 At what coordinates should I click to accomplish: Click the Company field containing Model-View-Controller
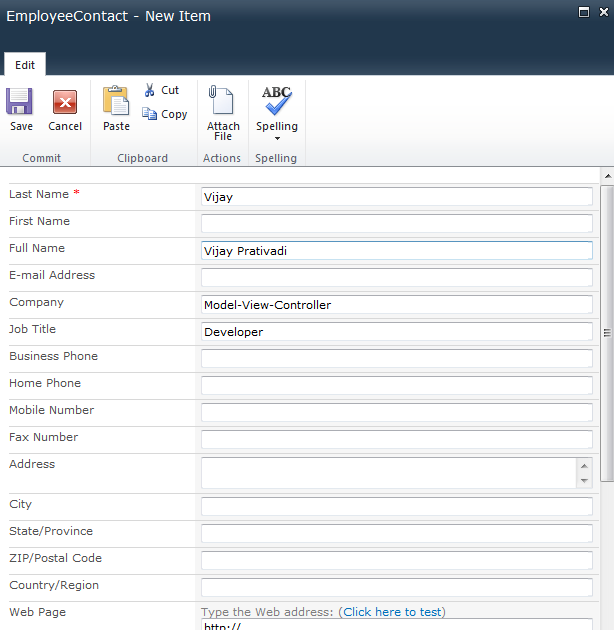(x=397, y=305)
